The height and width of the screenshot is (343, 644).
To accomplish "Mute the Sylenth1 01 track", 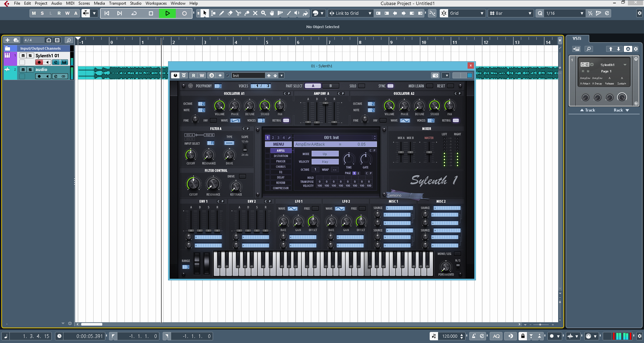I will [23, 56].
